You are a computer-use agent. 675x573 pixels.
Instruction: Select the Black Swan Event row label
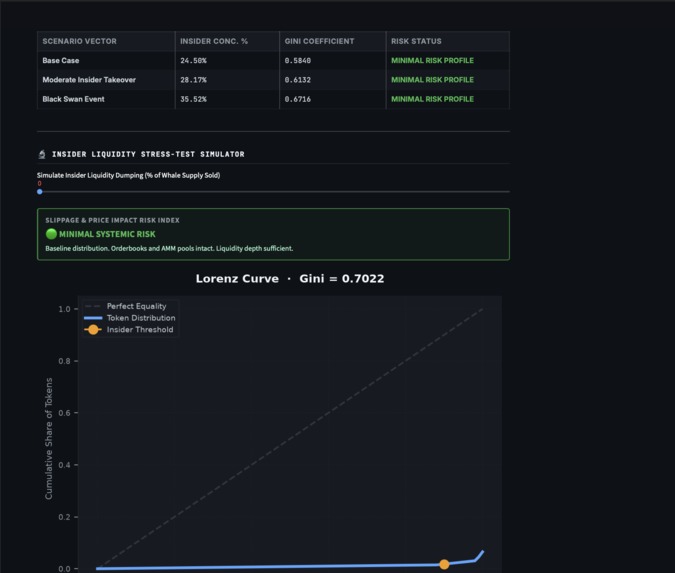[x=73, y=99]
